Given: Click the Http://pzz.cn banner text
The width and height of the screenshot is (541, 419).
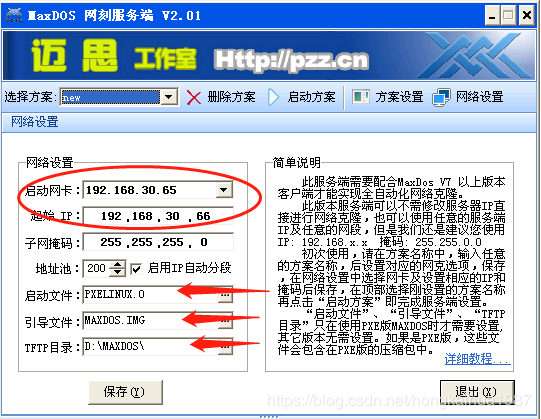Looking at the screenshot, I should [292, 60].
